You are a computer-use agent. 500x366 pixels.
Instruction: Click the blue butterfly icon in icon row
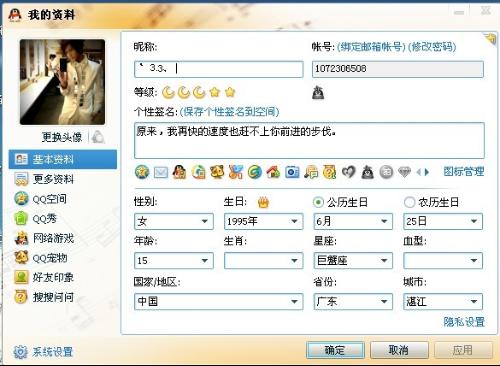click(x=236, y=172)
